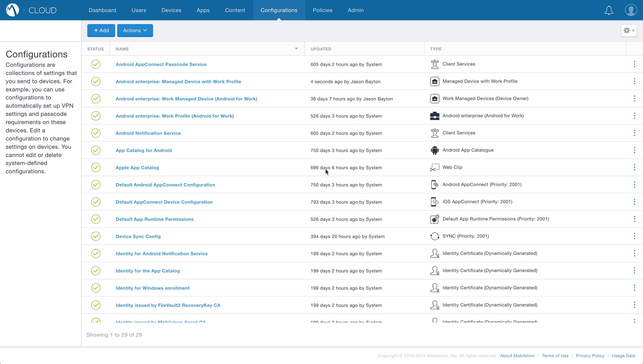Select the Client Services icon beside Android AppConnect Passcode Service
Screen dimensions: 643x364
point(435,64)
